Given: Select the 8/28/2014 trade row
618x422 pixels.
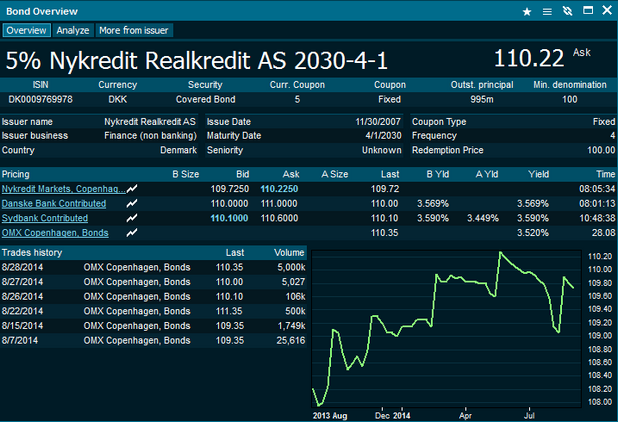Looking at the screenshot, I should [153, 267].
